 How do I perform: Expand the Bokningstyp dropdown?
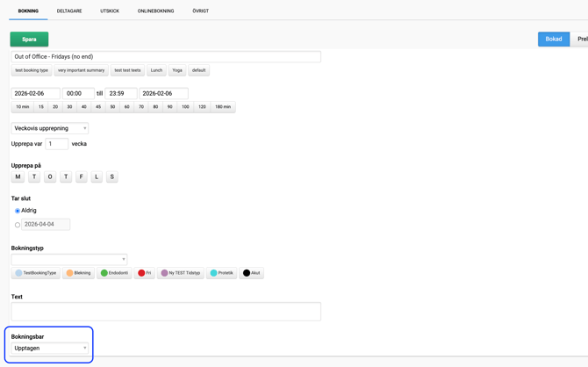69,259
